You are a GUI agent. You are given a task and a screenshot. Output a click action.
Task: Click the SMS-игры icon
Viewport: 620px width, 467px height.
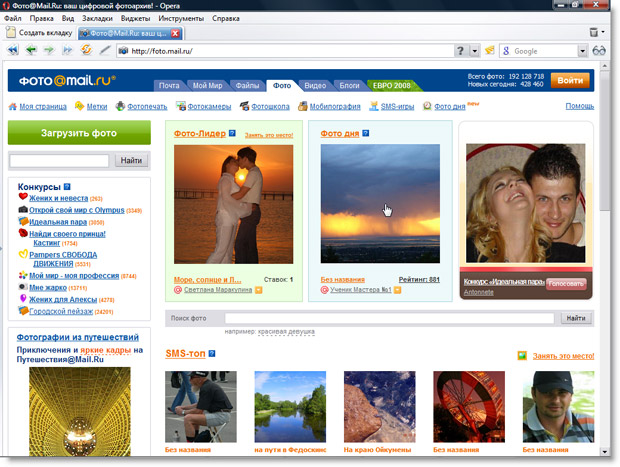click(x=374, y=106)
